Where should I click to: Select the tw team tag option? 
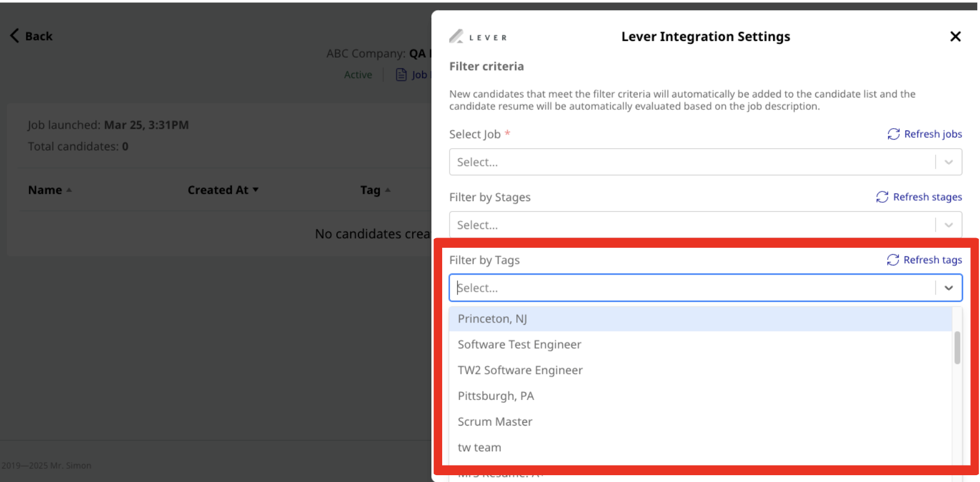(700, 447)
